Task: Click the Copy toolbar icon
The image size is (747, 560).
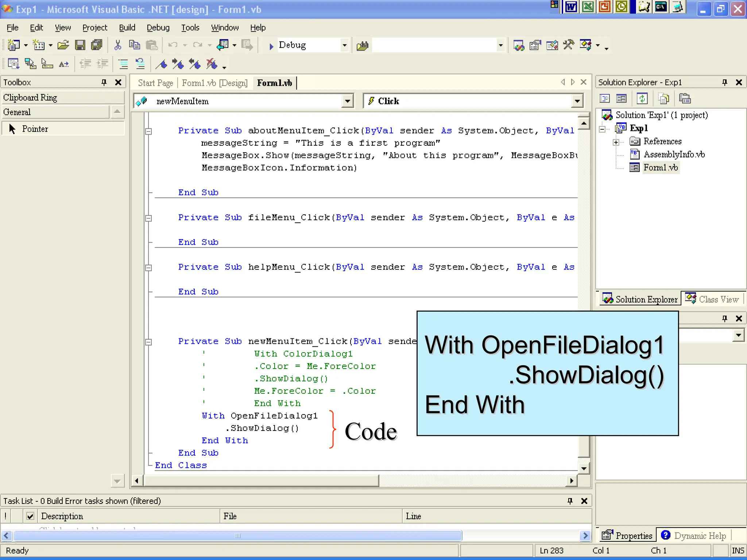Action: coord(135,45)
